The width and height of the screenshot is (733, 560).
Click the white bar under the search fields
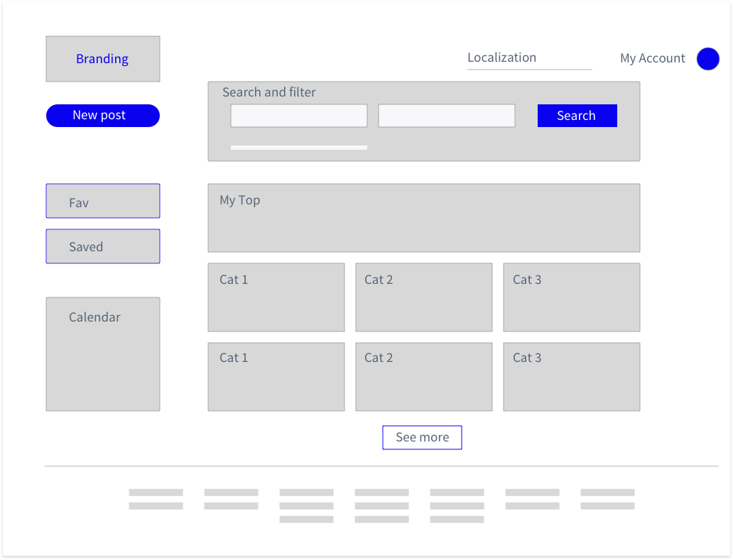pos(298,148)
